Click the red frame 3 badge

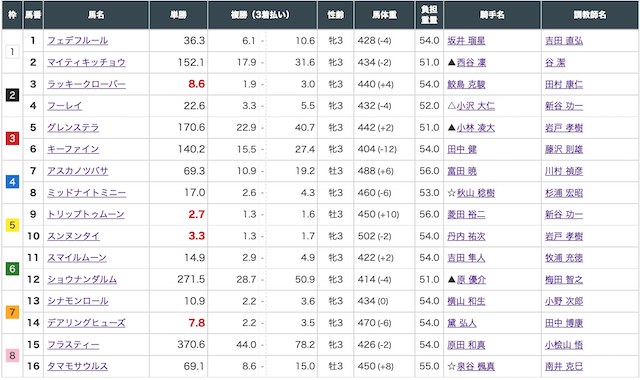12,138
